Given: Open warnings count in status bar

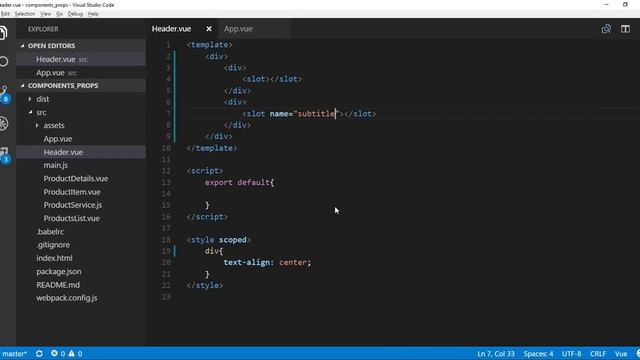Looking at the screenshot, I should pos(76,353).
